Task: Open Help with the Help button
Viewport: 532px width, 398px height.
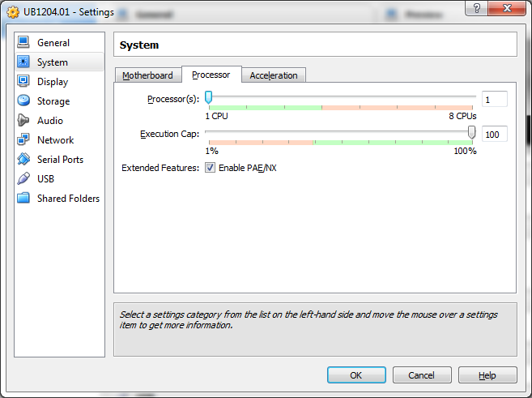Action: [x=487, y=375]
